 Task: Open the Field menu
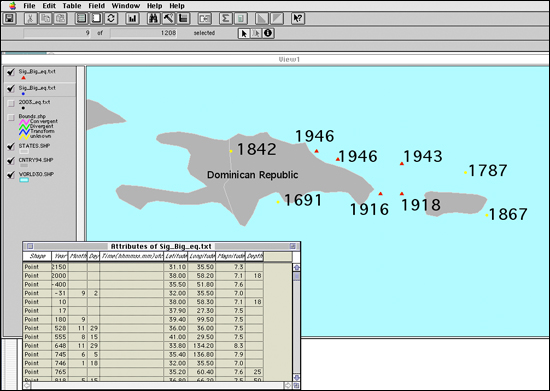(96, 6)
